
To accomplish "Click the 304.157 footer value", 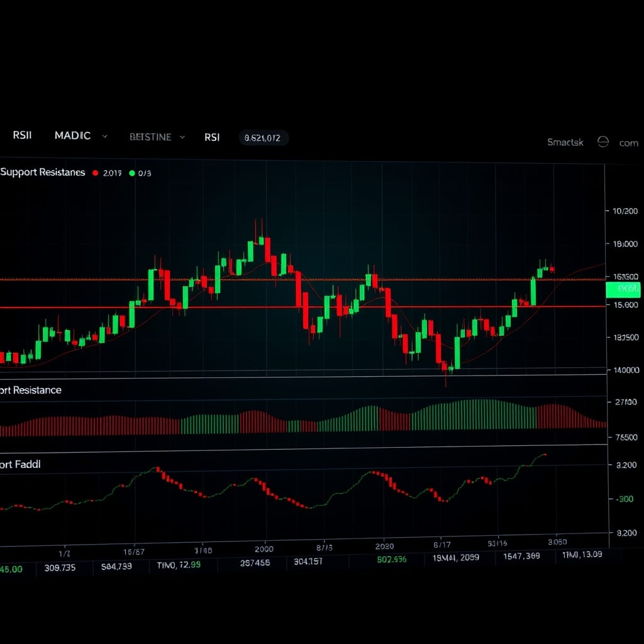I will point(308,562).
